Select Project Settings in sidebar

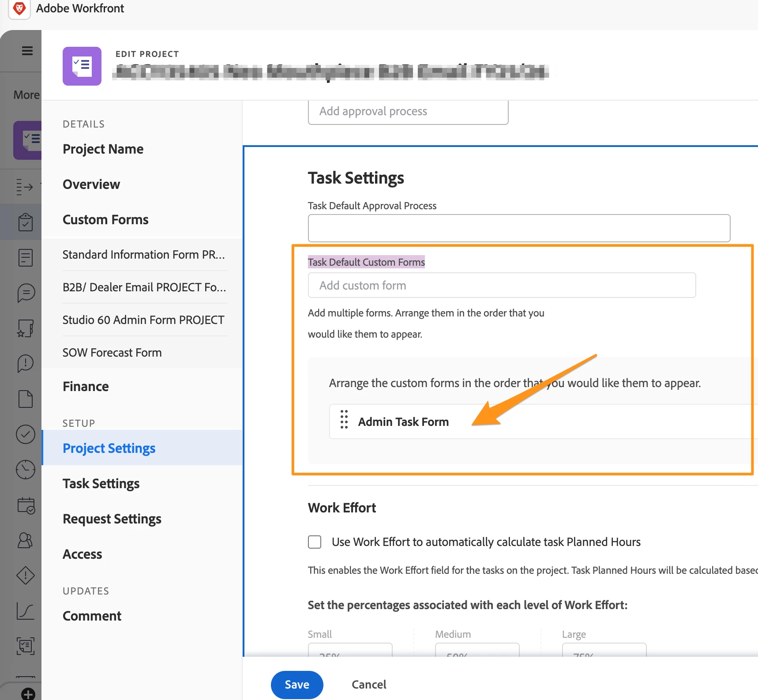142,448
